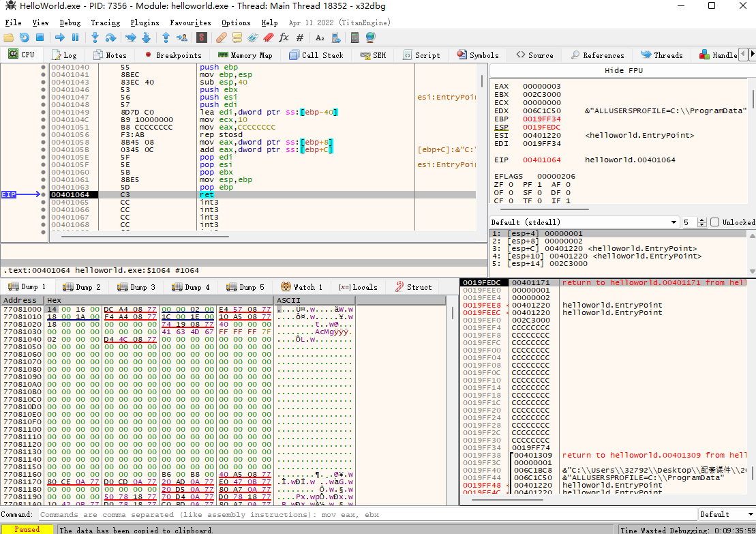Screen dimensions: 756x534
Task: Toggle the Unlocked checkbox
Action: tap(714, 222)
